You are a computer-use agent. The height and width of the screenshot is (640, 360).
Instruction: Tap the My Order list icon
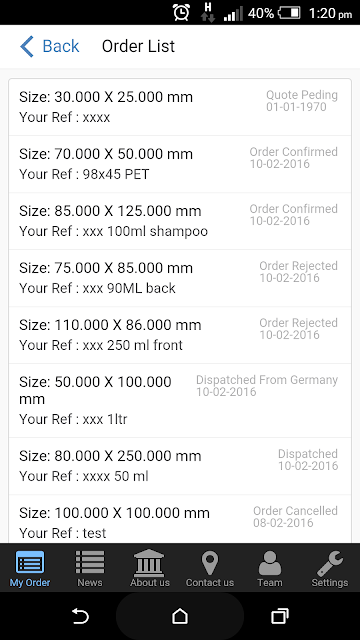click(30, 562)
